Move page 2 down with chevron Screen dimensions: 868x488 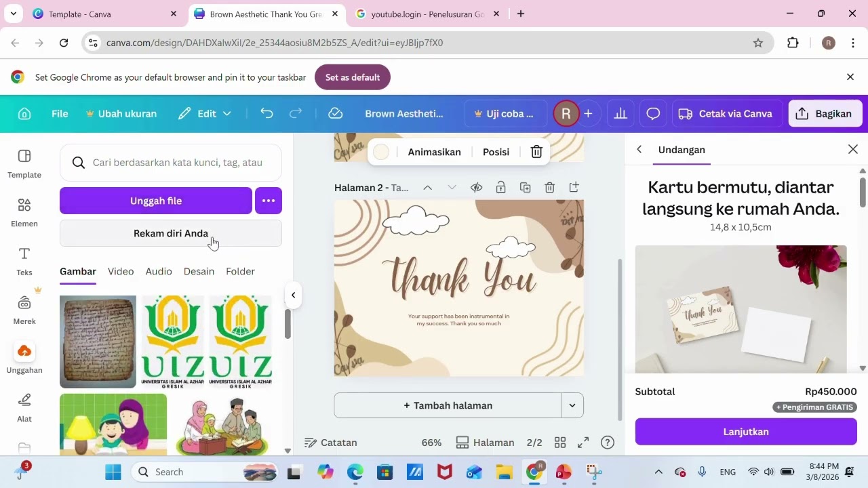coord(452,187)
